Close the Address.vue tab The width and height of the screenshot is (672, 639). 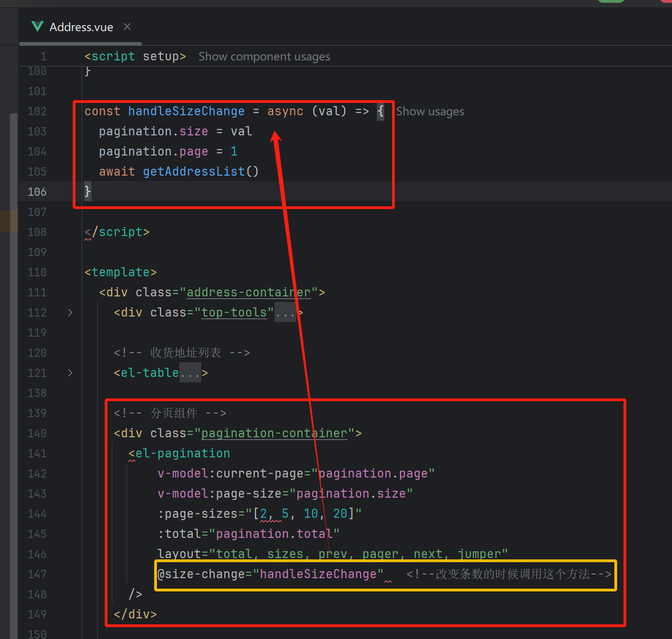pos(127,27)
